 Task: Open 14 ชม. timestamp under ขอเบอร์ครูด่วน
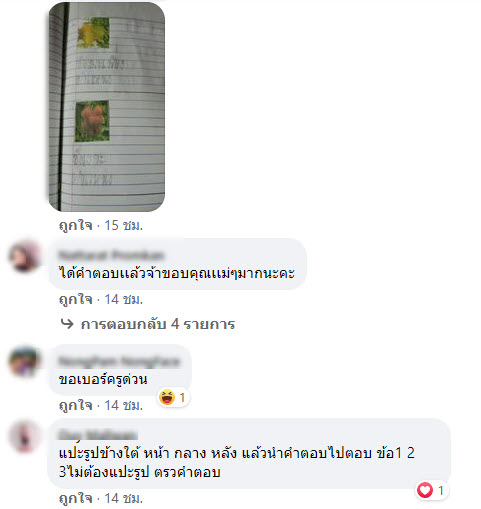pos(124,405)
